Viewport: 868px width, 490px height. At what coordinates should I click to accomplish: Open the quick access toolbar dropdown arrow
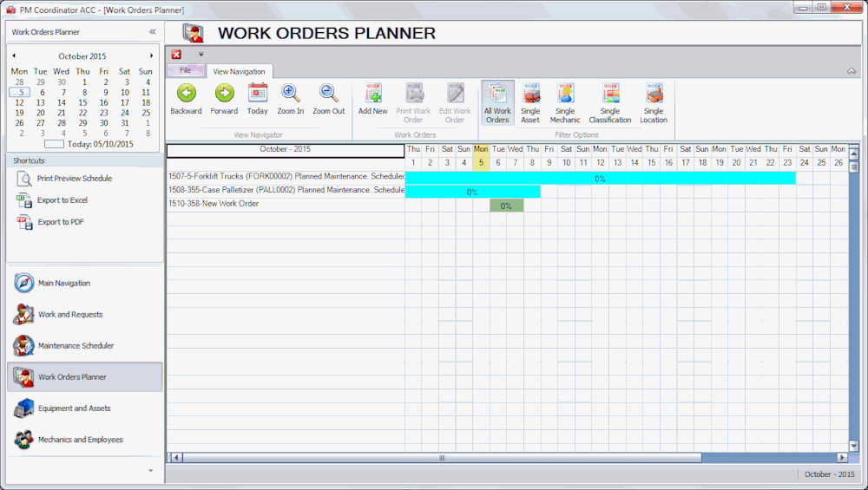click(x=201, y=54)
